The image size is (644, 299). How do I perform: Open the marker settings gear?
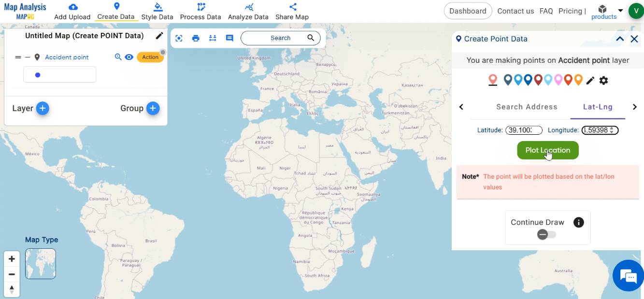[603, 80]
